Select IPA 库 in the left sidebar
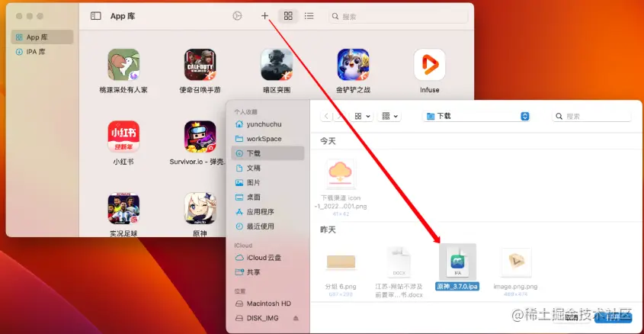644x334 pixels. pos(42,52)
